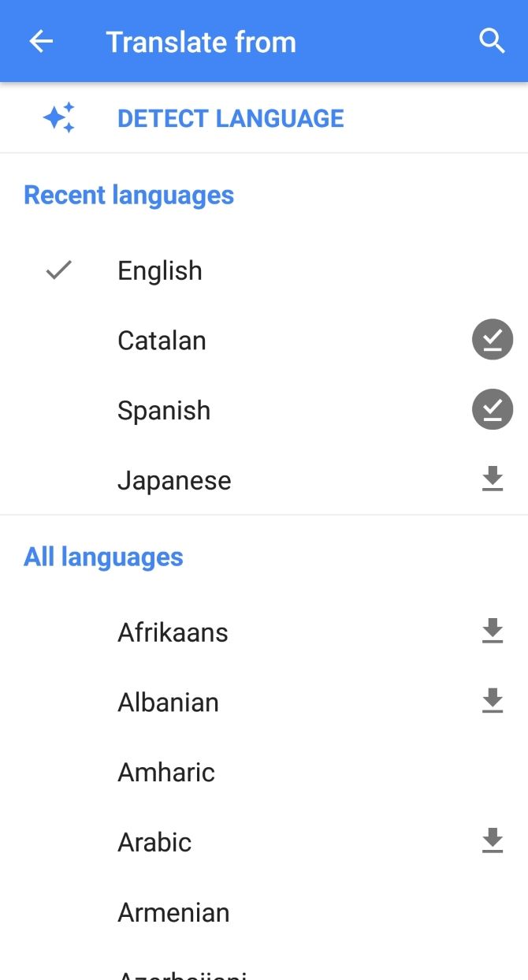Tap the download icon next to Japanese
528x980 pixels.
point(492,478)
